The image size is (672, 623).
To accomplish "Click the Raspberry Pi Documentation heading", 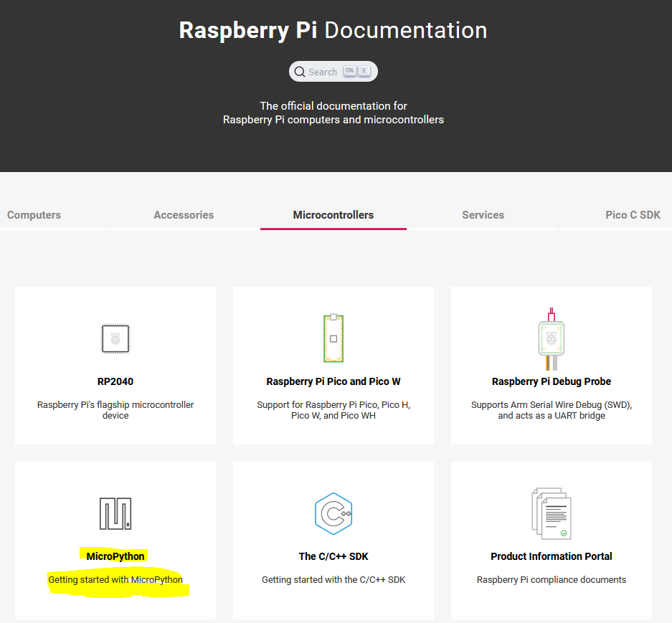I will (x=333, y=30).
